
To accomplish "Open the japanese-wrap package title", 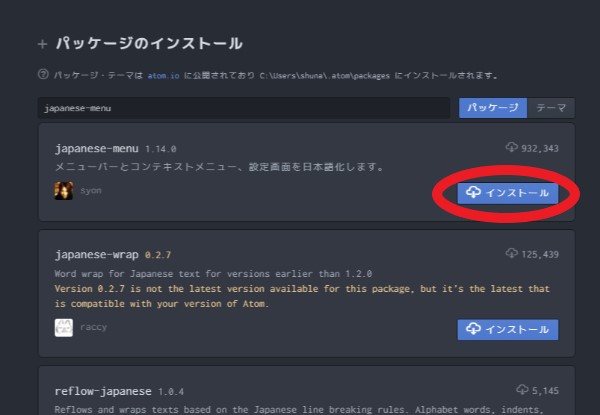I will [x=96, y=255].
